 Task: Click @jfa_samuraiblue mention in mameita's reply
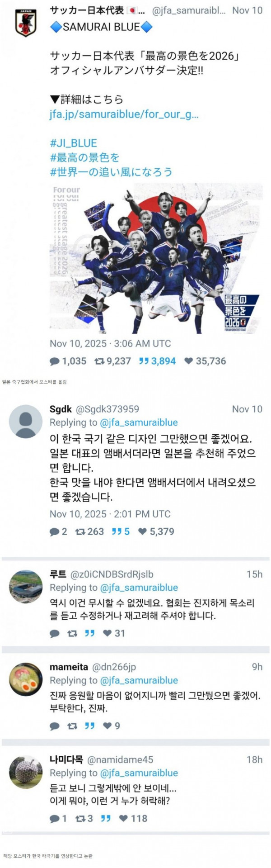tap(139, 680)
